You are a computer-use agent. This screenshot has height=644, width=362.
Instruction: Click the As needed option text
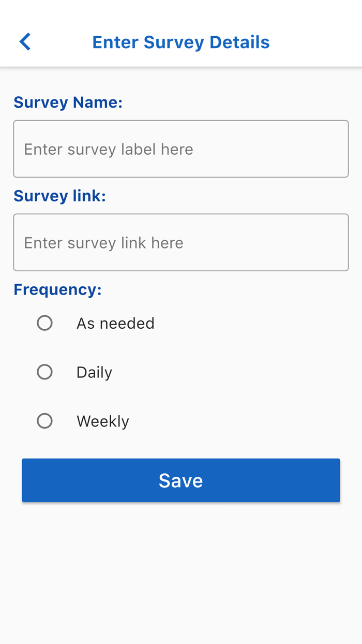pyautogui.click(x=115, y=323)
